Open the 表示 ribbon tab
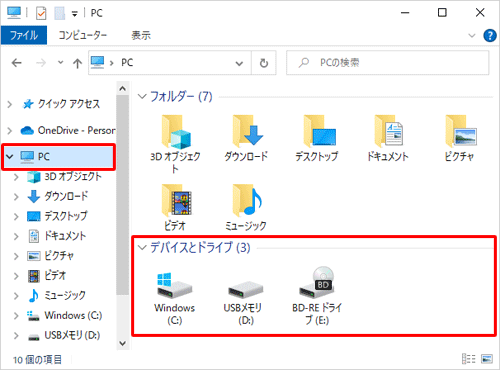 tap(141, 35)
